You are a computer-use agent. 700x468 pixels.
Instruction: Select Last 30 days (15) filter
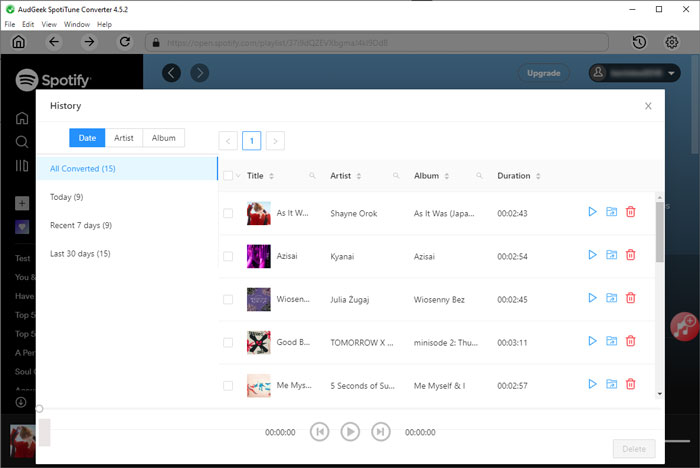coord(127,254)
